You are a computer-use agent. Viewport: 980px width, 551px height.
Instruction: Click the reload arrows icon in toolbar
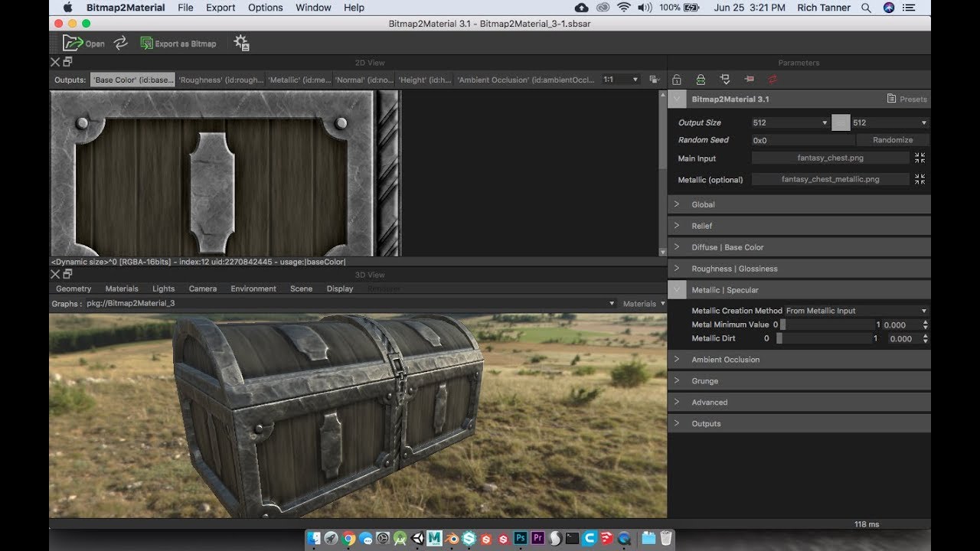tap(120, 44)
